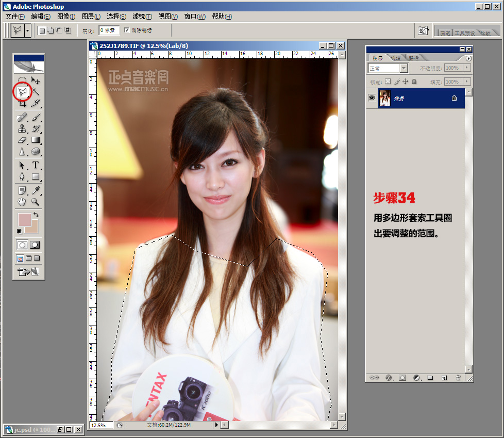Open the Layers panel flyout menu

tap(468, 59)
